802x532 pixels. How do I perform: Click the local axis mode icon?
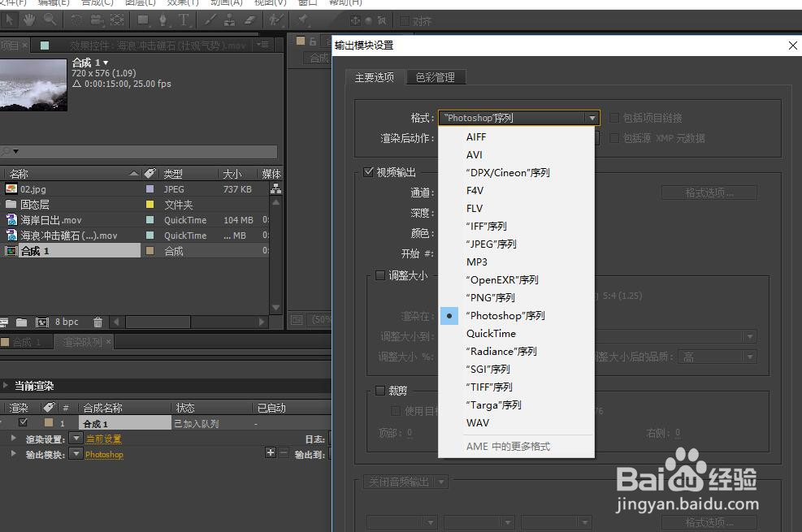point(355,20)
